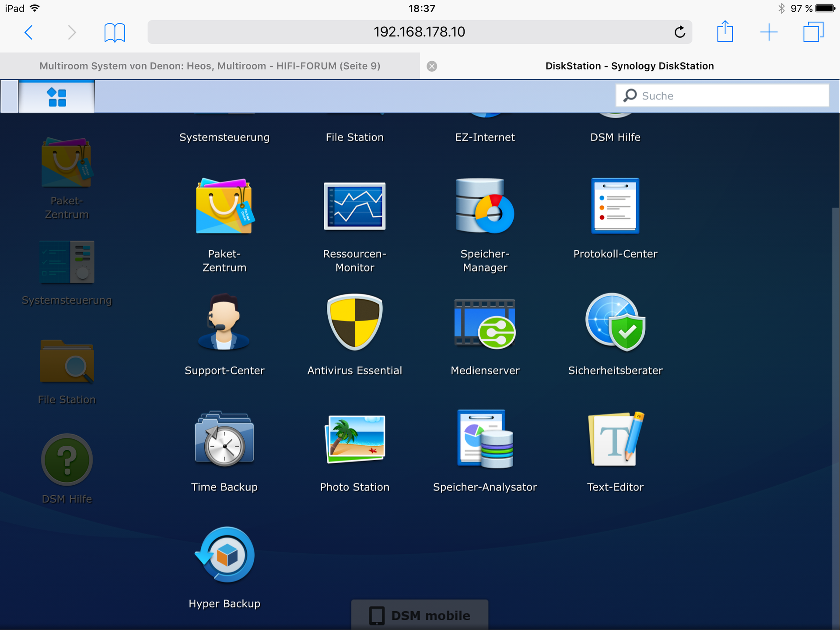840x630 pixels.
Task: Open Medienserver app
Action: (485, 323)
